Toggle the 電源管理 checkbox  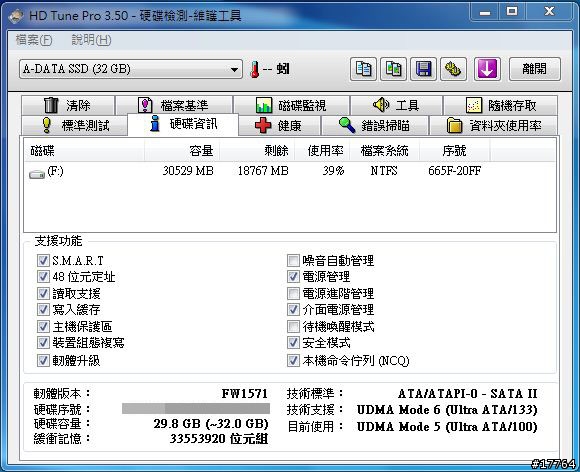point(293,277)
